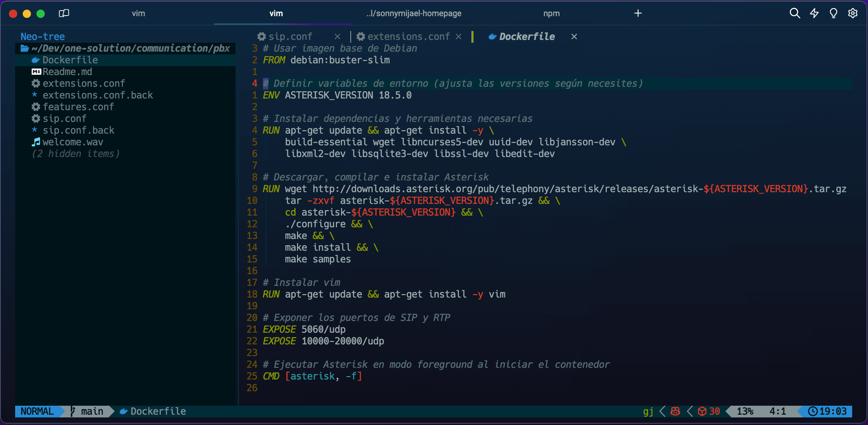The image size is (868, 425).
Task: Select the Dockerfile buffer tab
Action: pos(527,37)
